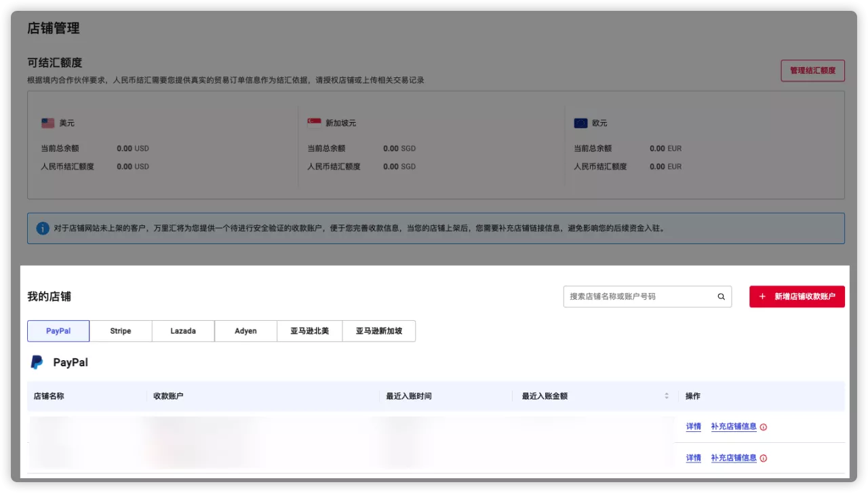Click the 管理结汇额度 button
Viewport: 868px width, 493px height.
tap(812, 71)
